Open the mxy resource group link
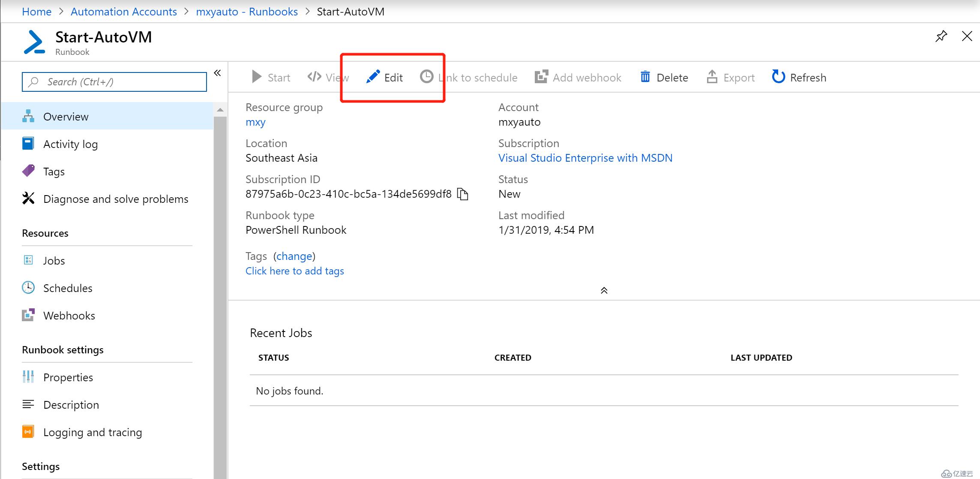This screenshot has height=479, width=980. [255, 122]
